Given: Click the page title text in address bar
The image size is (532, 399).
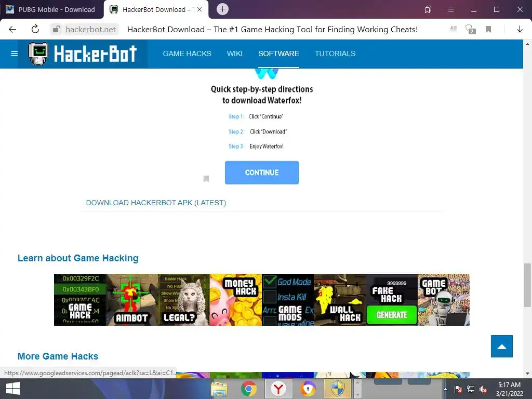Looking at the screenshot, I should (x=272, y=30).
